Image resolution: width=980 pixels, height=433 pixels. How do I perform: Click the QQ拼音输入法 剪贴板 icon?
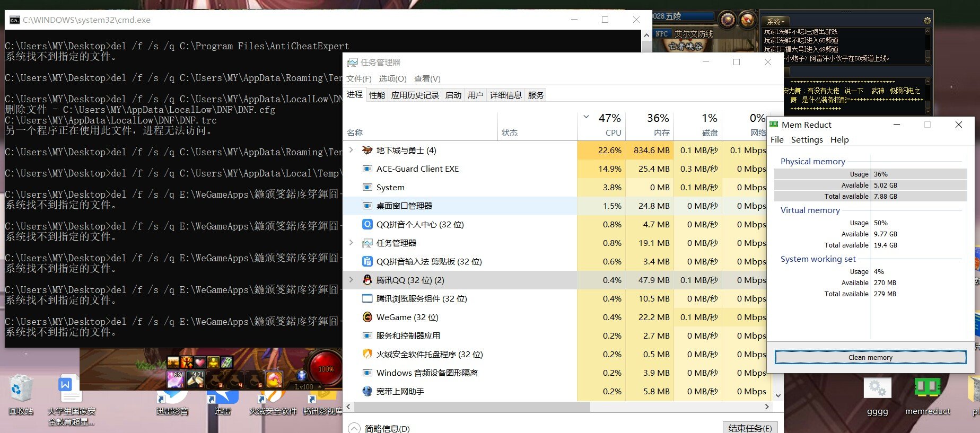[x=367, y=261]
